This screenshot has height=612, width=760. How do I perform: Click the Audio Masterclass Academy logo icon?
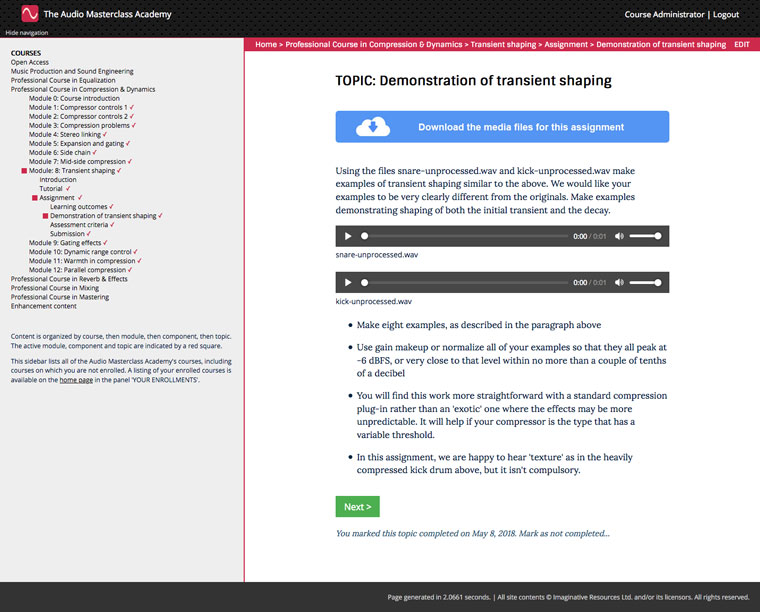[29, 14]
